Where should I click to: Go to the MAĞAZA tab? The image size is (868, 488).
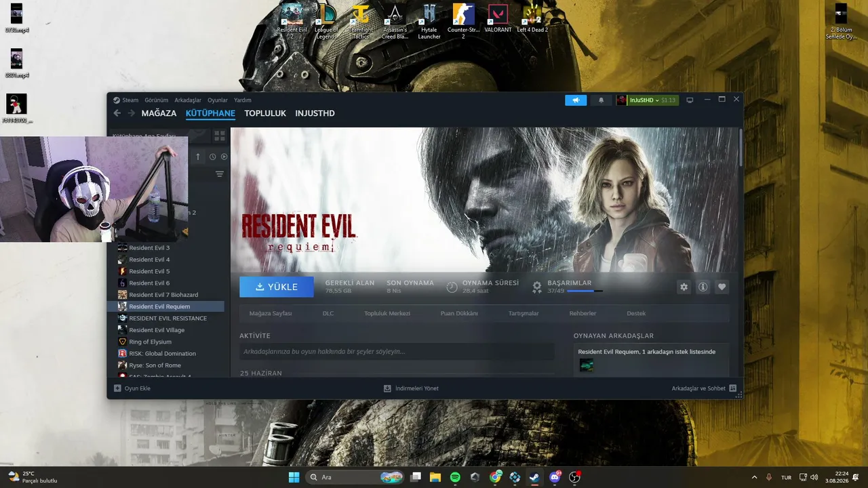coord(159,113)
